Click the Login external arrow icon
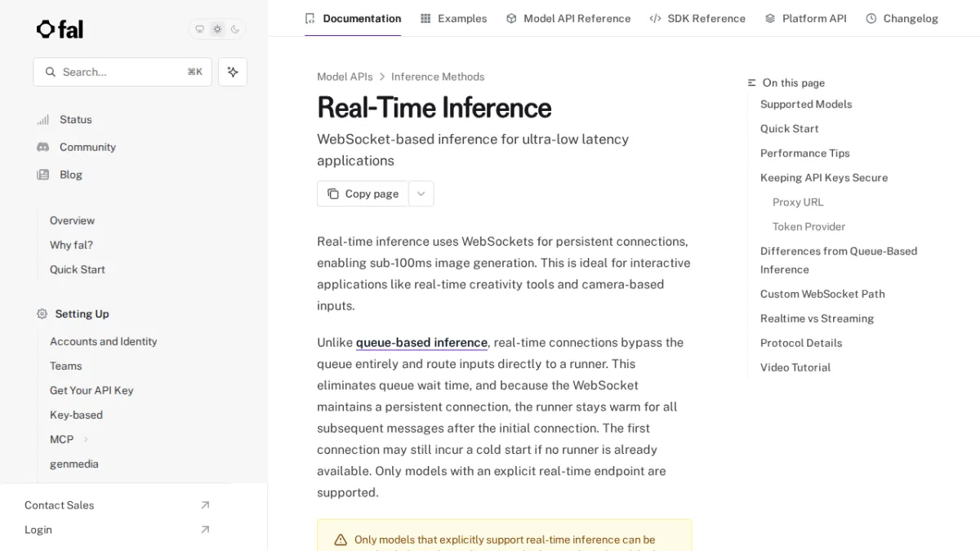Viewport: 980px width, 551px height. 205,530
